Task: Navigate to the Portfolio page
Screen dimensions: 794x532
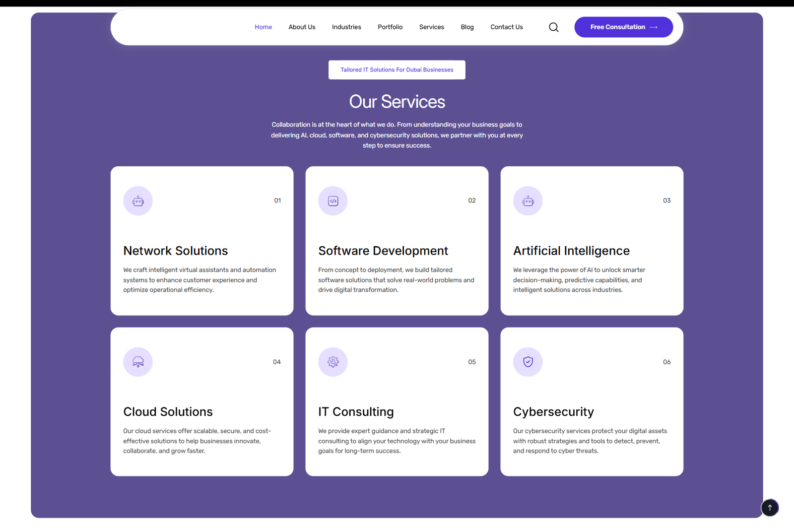Action: tap(390, 27)
